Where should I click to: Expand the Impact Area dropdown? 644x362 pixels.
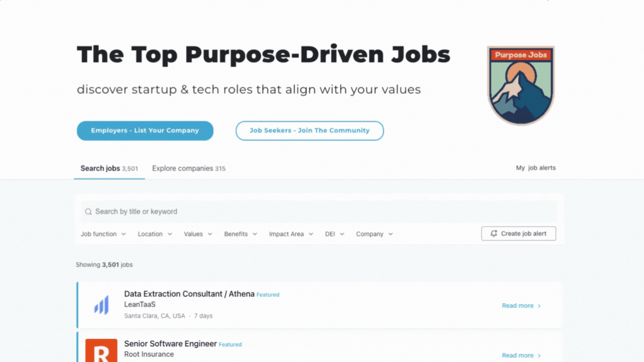[x=291, y=234]
